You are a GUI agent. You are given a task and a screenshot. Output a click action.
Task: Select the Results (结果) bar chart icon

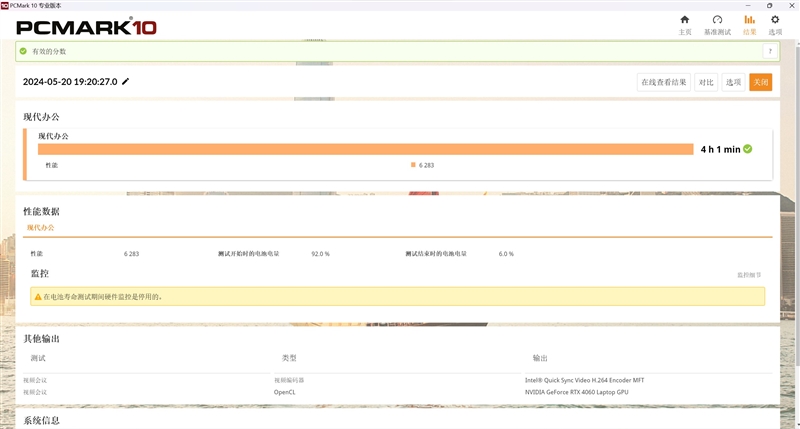(x=749, y=20)
